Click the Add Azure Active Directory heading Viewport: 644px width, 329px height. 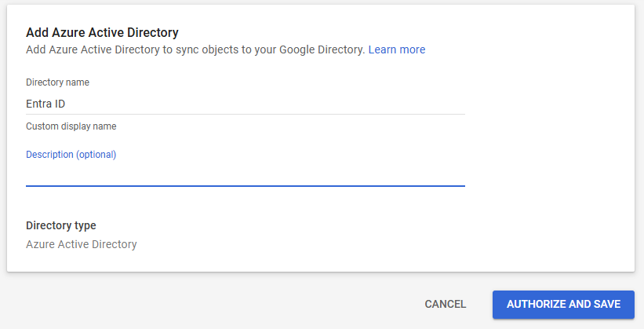(102, 32)
